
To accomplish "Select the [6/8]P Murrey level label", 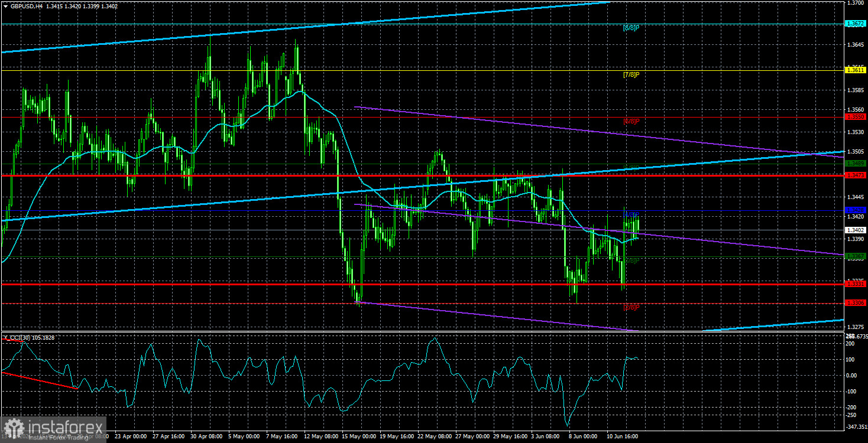I will pyautogui.click(x=631, y=121).
